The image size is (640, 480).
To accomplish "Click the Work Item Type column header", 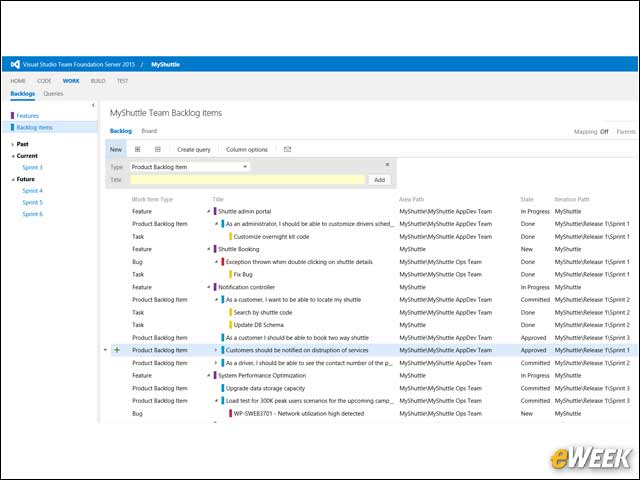I will [x=152, y=199].
